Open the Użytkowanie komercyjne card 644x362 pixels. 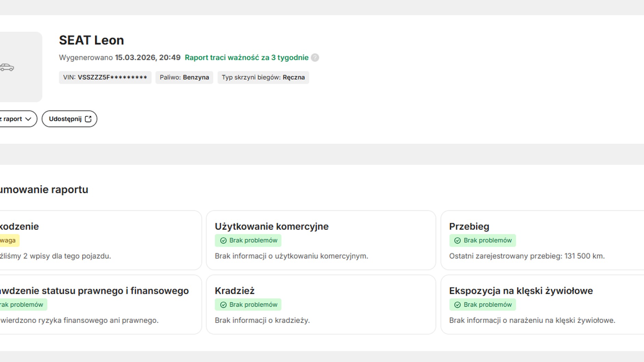pyautogui.click(x=321, y=240)
